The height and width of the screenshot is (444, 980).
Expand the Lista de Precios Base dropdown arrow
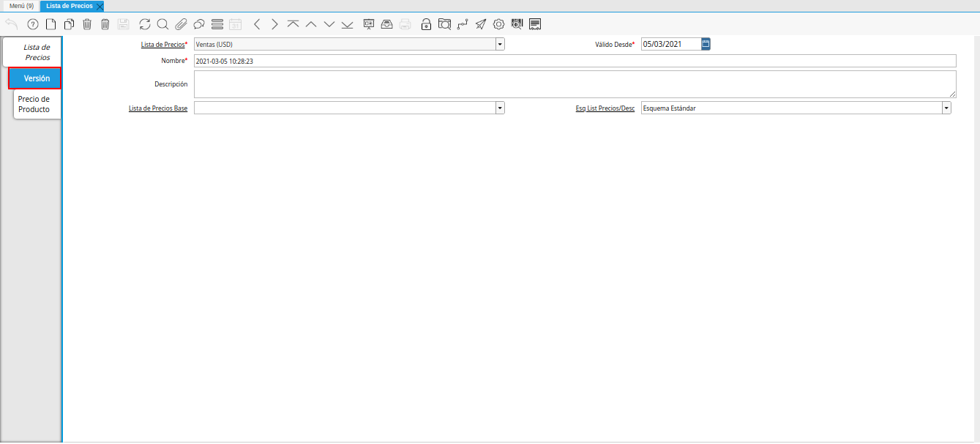coord(500,108)
